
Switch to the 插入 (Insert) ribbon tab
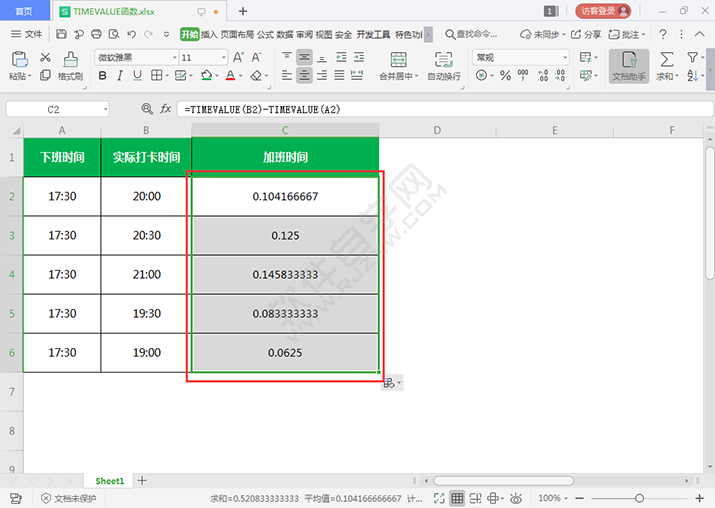[209, 34]
